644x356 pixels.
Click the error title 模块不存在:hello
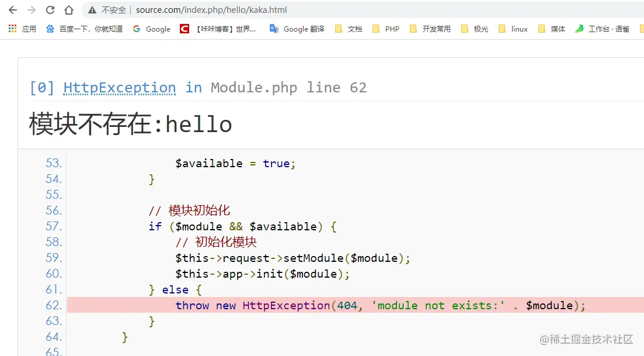(x=131, y=124)
